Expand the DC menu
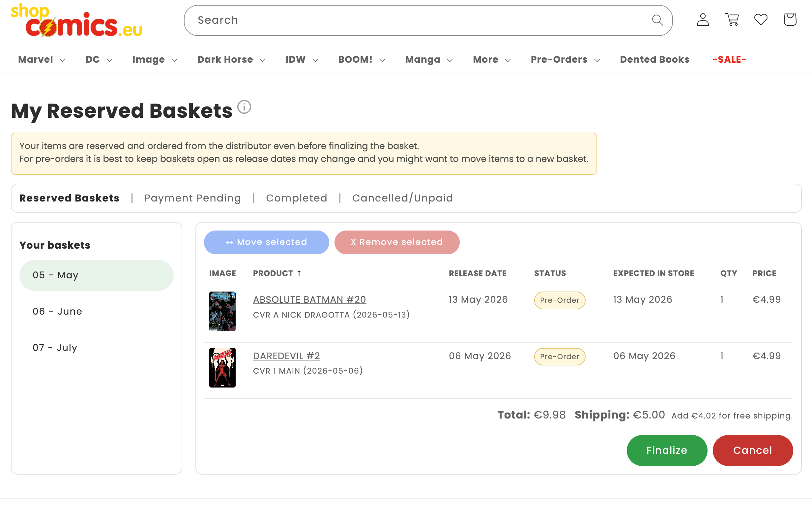The width and height of the screenshot is (812, 529). 99,59
